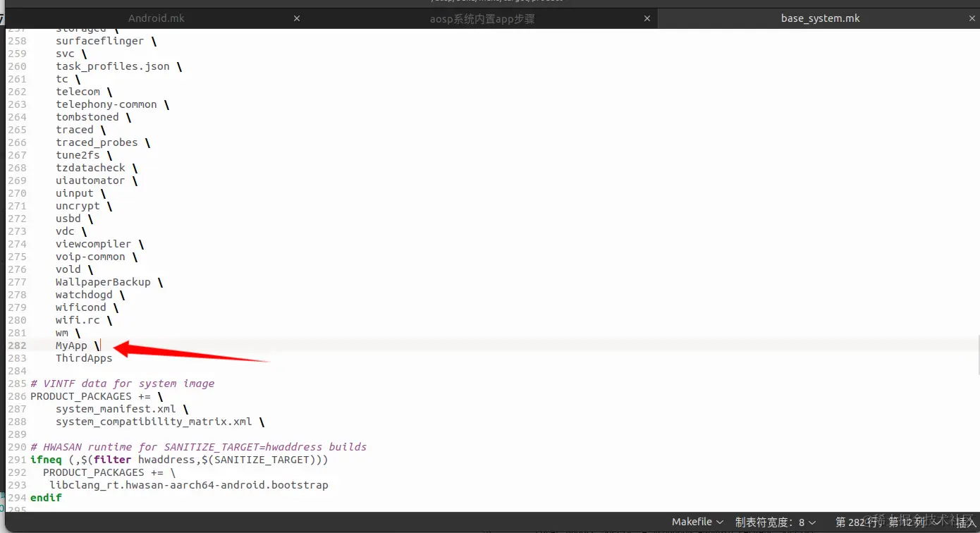Open the 制表符宽度 tab width dropdown
980x533 pixels.
pyautogui.click(x=776, y=522)
